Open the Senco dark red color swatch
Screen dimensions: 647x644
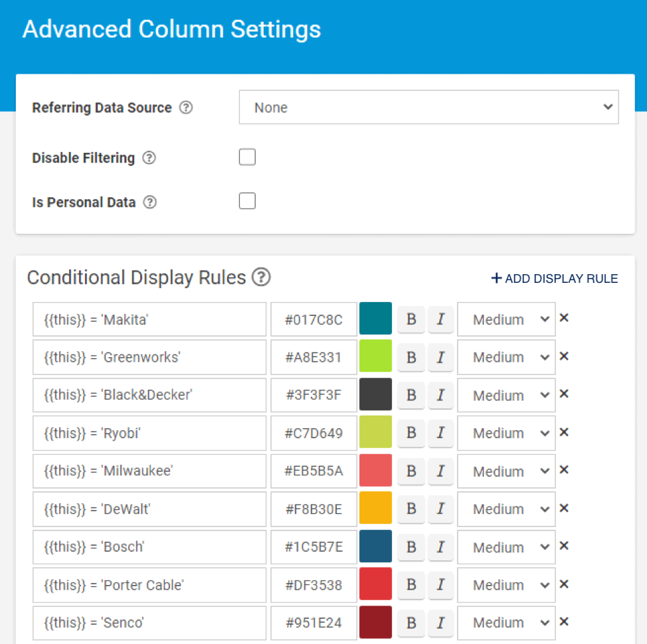tap(375, 621)
